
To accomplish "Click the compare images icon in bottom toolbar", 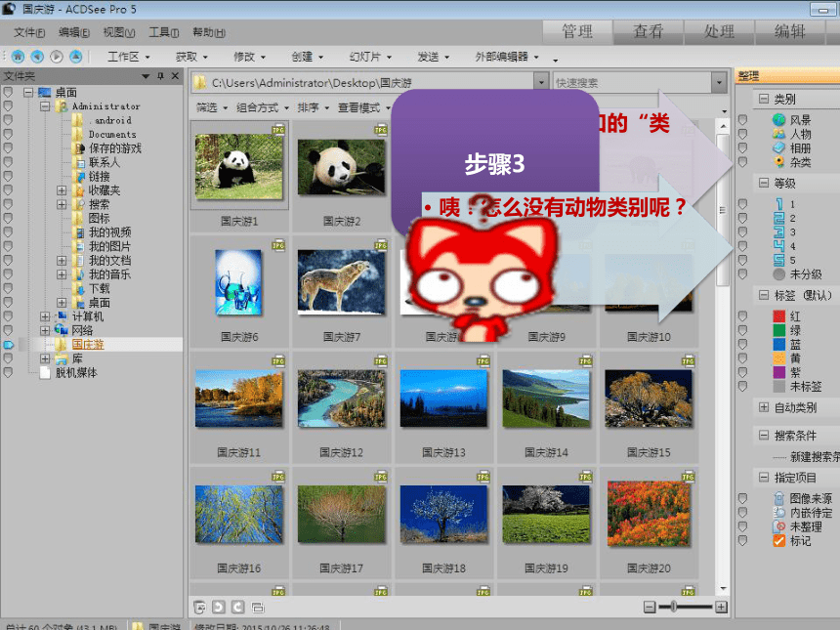I will (x=258, y=607).
